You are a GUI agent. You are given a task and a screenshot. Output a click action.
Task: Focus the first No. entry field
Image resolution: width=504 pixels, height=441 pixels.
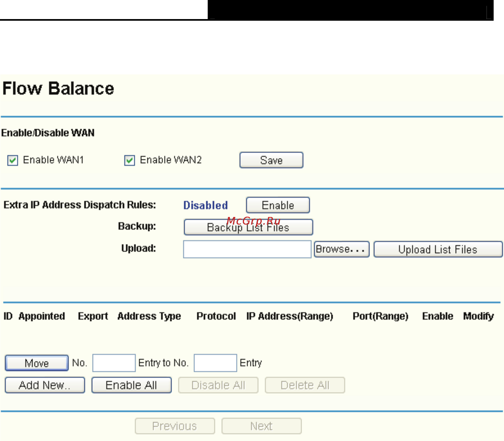pyautogui.click(x=114, y=363)
